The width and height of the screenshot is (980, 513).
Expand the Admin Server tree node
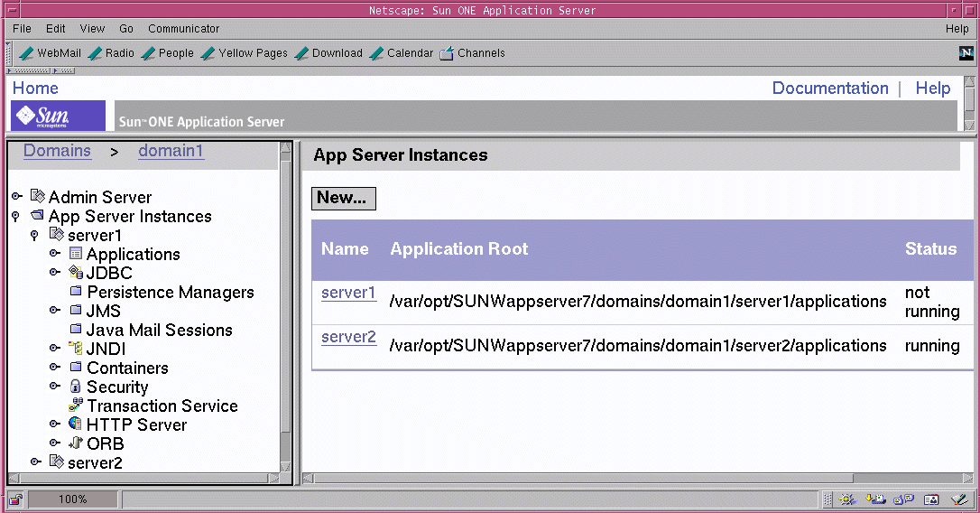click(x=16, y=197)
